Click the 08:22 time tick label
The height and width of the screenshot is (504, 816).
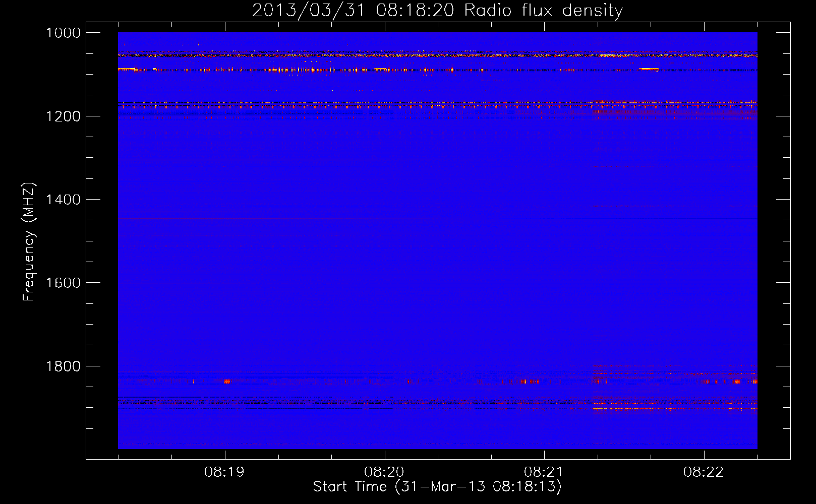click(704, 472)
